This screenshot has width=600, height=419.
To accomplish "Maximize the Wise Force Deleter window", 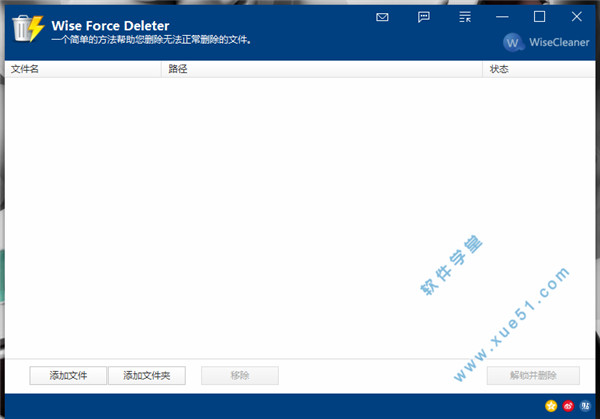I will 540,17.
